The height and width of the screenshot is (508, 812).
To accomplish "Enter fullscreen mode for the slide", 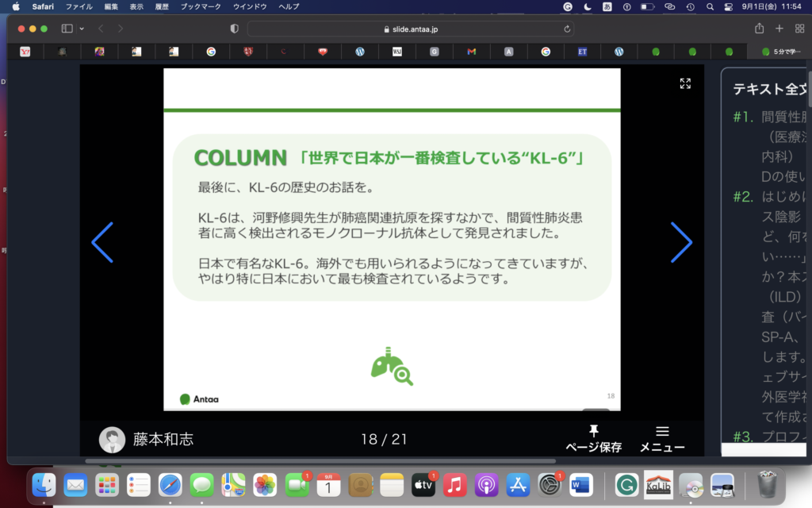I will point(685,83).
